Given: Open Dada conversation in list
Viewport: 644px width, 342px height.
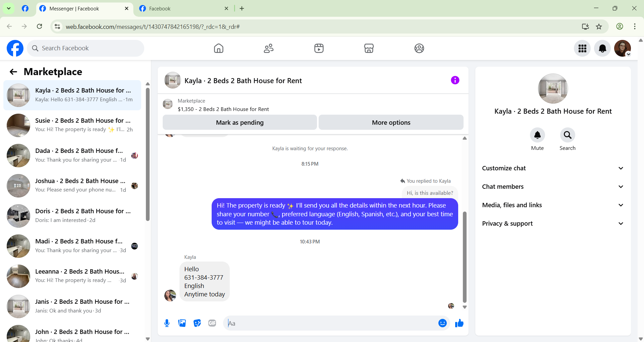Looking at the screenshot, I should pyautogui.click(x=72, y=155).
